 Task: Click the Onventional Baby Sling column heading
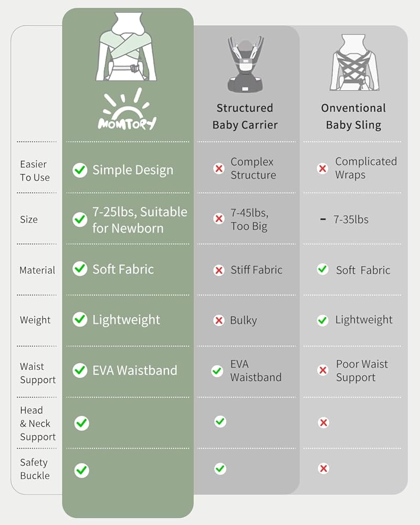pos(353,117)
